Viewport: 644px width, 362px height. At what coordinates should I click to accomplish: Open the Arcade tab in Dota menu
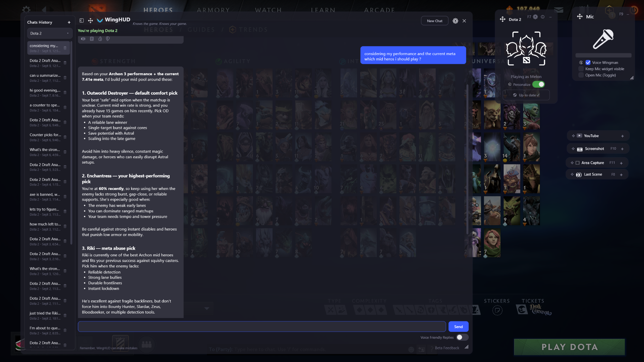pyautogui.click(x=379, y=10)
